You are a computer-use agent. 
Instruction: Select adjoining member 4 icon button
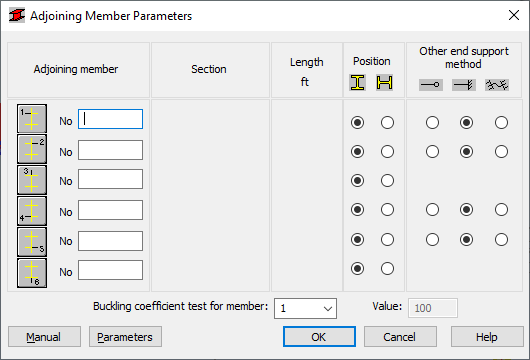[x=32, y=211]
